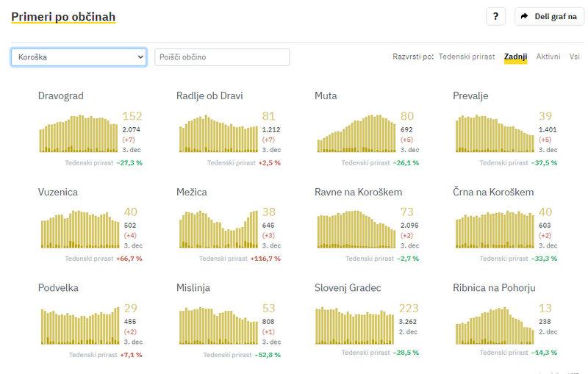Open the Koroška region dropdown
The width and height of the screenshot is (588, 374).
pos(79,57)
